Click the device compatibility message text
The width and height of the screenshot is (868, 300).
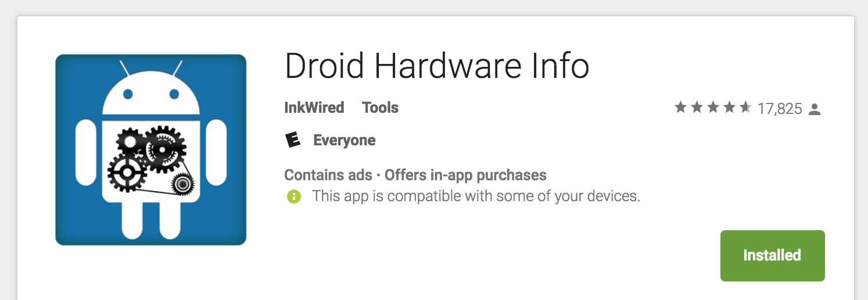click(x=476, y=196)
